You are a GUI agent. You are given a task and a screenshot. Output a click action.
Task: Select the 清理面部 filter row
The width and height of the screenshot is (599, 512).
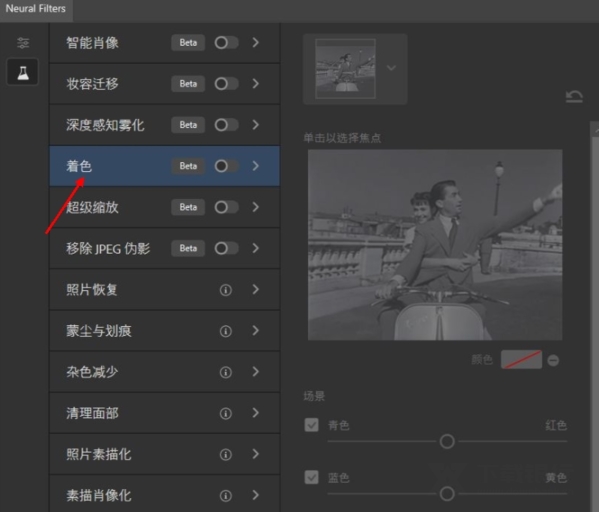[165, 413]
